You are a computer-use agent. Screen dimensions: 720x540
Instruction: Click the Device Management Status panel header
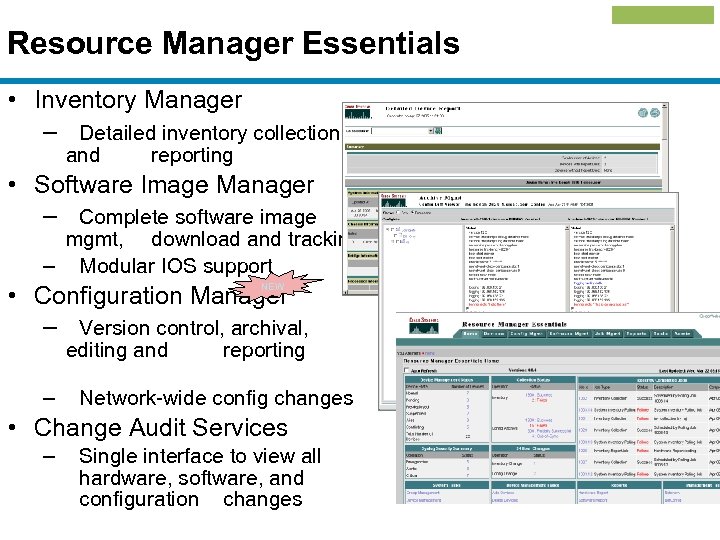pyautogui.click(x=447, y=380)
